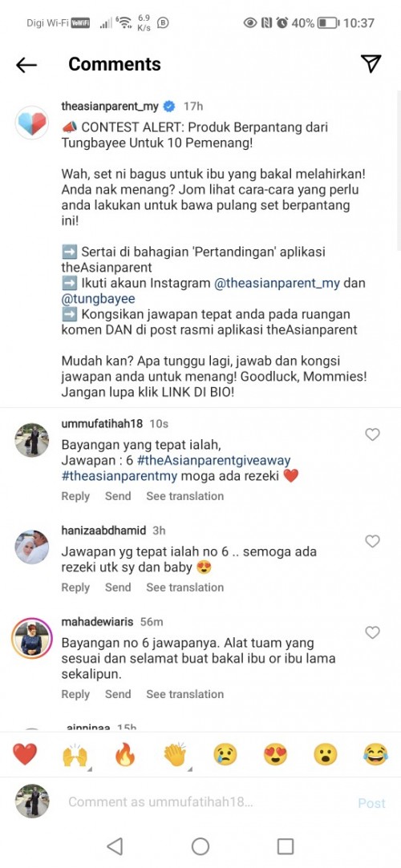Reply to hanizaabdhamid's comment
The width and height of the screenshot is (401, 868).
tap(75, 587)
